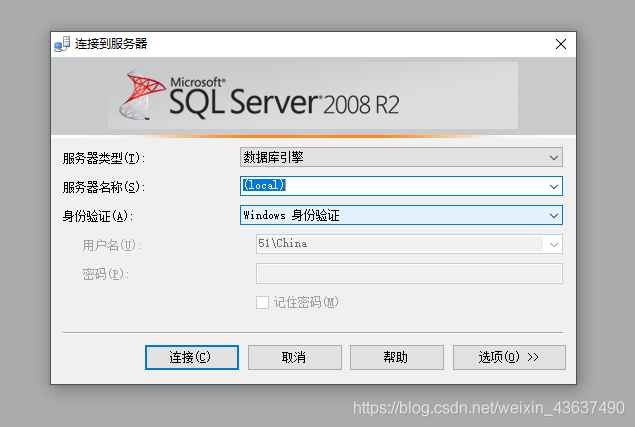Open the authentication (身份验证) dropdown
The width and height of the screenshot is (635, 427).
pos(401,215)
